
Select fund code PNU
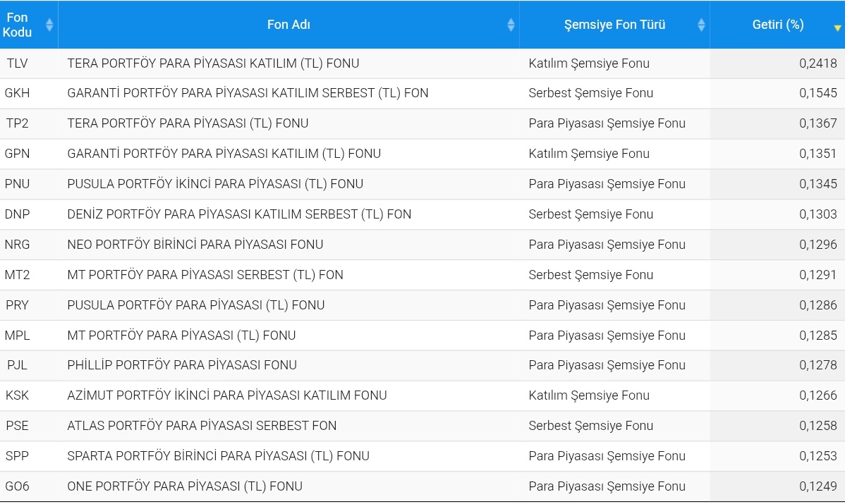point(17,183)
